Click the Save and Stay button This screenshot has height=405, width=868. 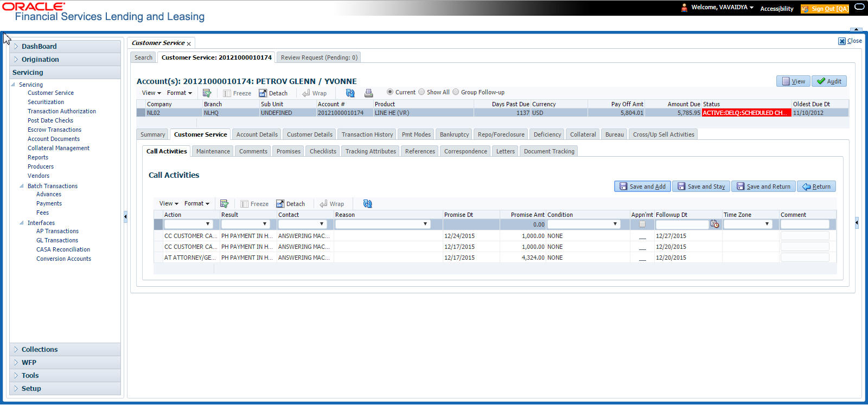701,187
